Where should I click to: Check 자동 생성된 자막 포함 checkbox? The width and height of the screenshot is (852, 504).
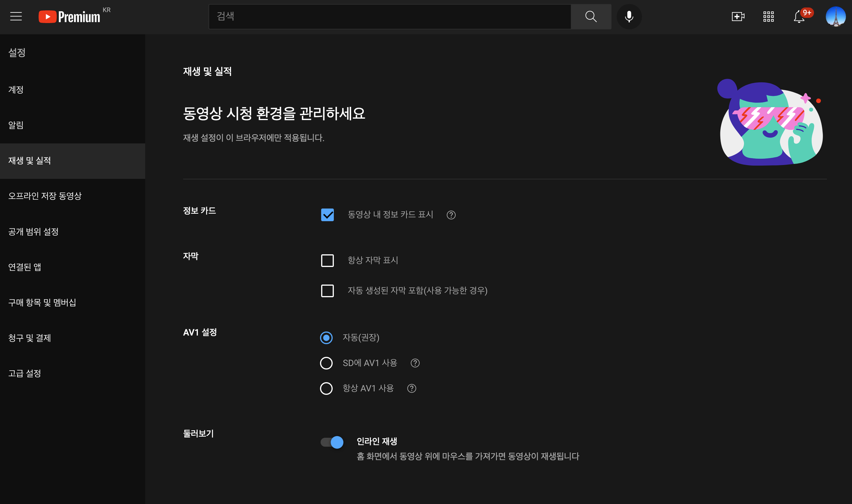pos(327,291)
